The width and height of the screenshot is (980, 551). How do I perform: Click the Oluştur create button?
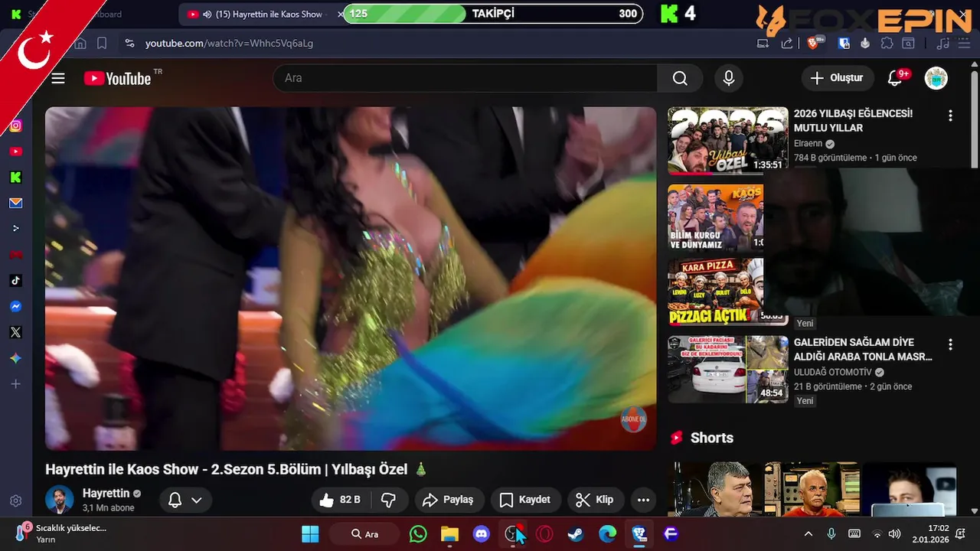click(x=836, y=78)
